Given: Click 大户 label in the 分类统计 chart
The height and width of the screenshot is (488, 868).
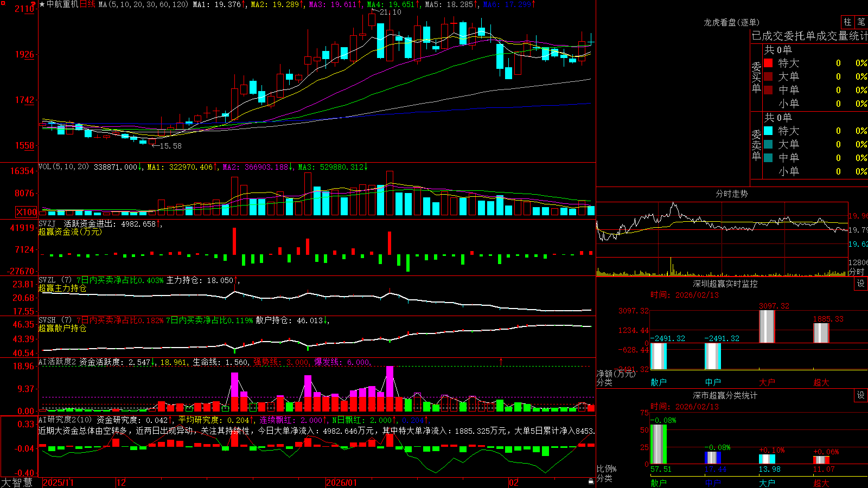Looking at the screenshot, I should click(767, 483).
